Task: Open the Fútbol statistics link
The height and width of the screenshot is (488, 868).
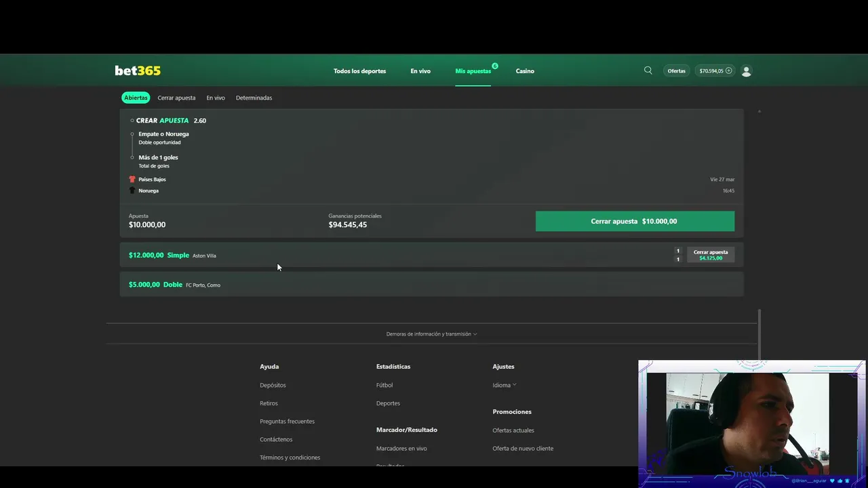Action: pyautogui.click(x=384, y=385)
